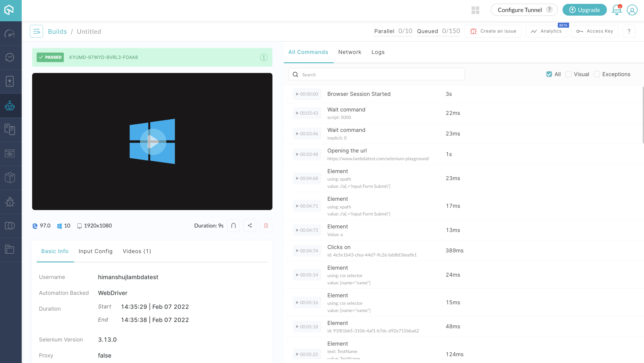Image resolution: width=644 pixels, height=363 pixels.
Task: Open the automation robot sidebar icon
Action: 10,105
